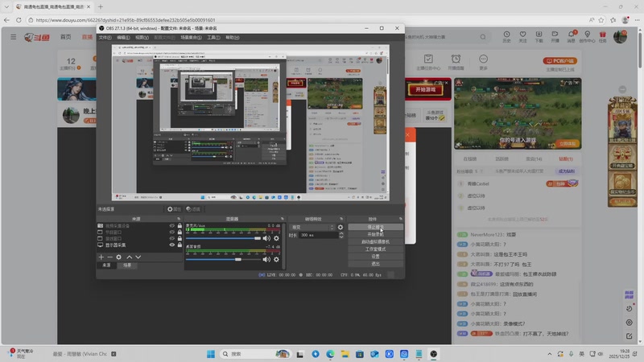This screenshot has width=644, height=362.
Task: Toggle visibility of display capture source
Action: pyautogui.click(x=172, y=245)
